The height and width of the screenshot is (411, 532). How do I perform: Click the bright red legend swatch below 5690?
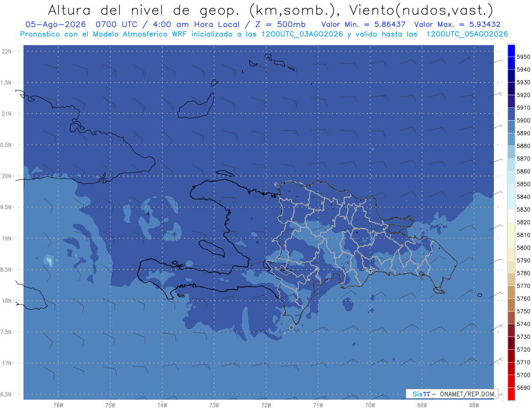click(x=511, y=394)
